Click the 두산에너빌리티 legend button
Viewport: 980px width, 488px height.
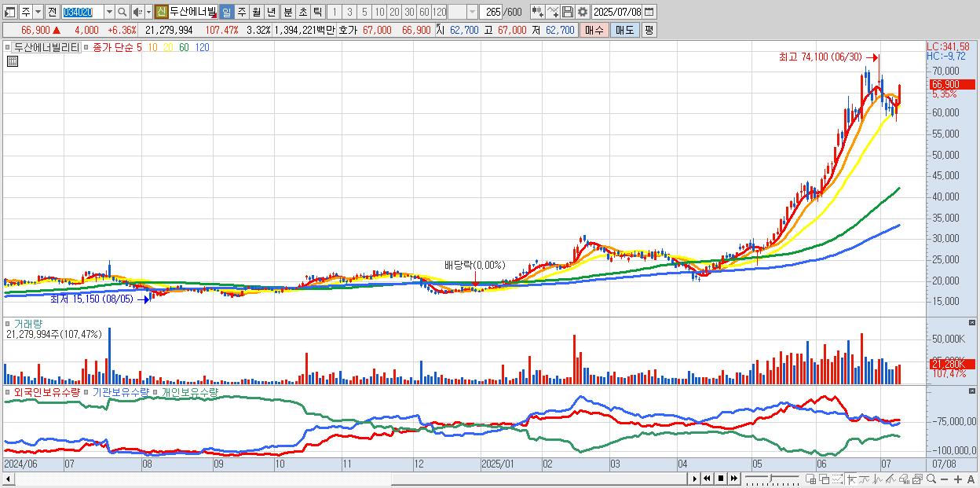click(46, 47)
